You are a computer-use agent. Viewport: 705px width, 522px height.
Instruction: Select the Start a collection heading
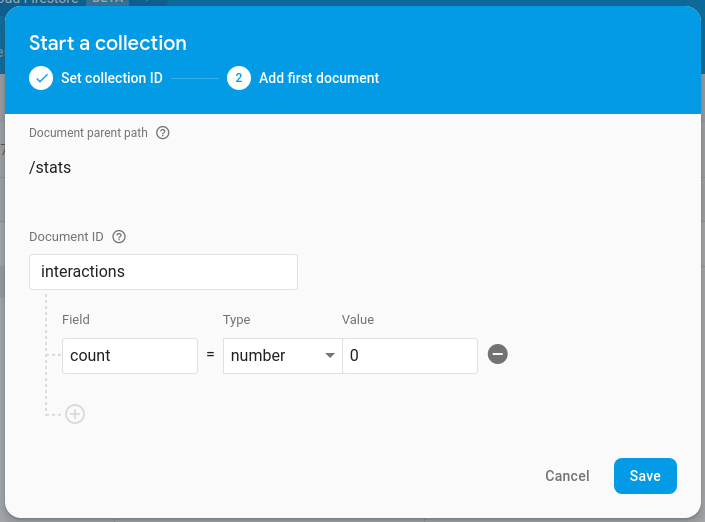[x=108, y=43]
